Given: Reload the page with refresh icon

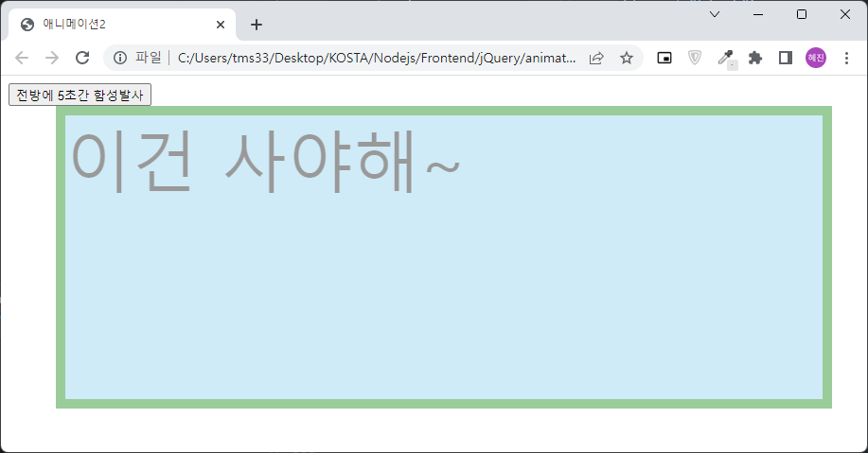Looking at the screenshot, I should [x=82, y=58].
